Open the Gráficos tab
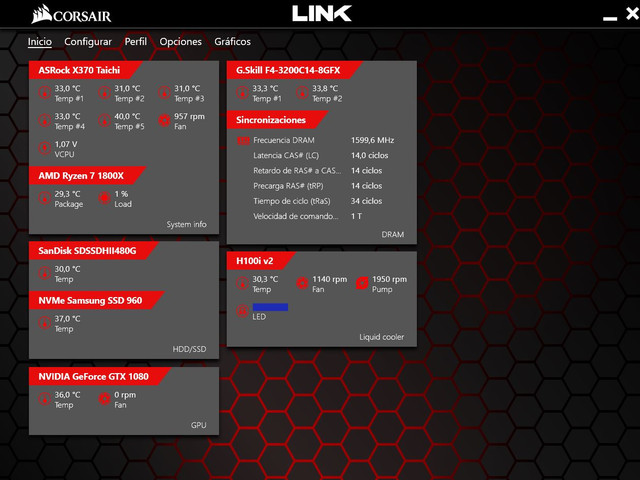This screenshot has height=480, width=640. 232,42
